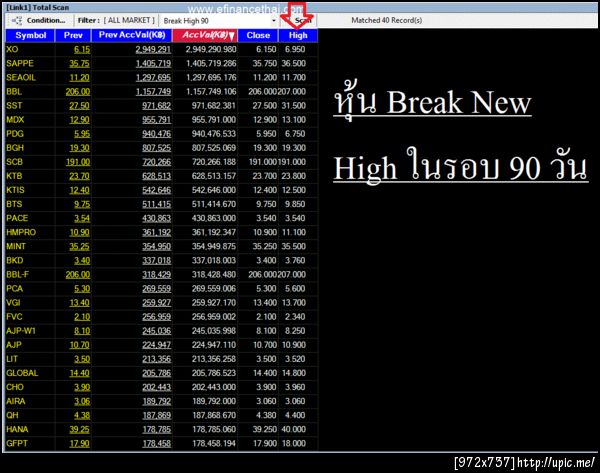
Task: Select the GLOBAL symbol
Action: (22, 373)
